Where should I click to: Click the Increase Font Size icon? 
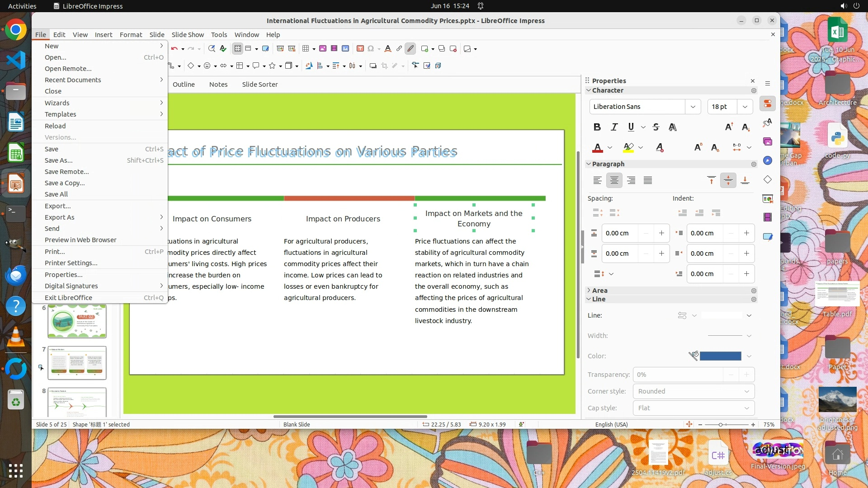tap(729, 127)
